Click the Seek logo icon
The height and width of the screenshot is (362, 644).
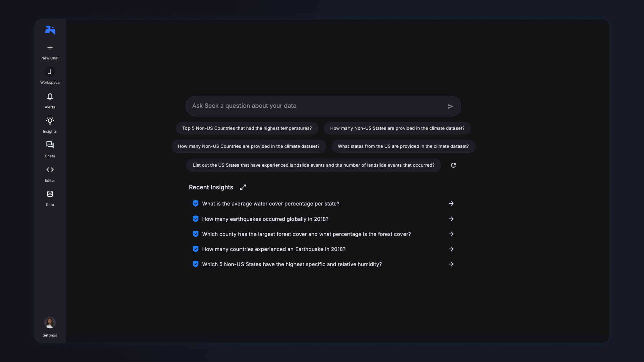[50, 30]
